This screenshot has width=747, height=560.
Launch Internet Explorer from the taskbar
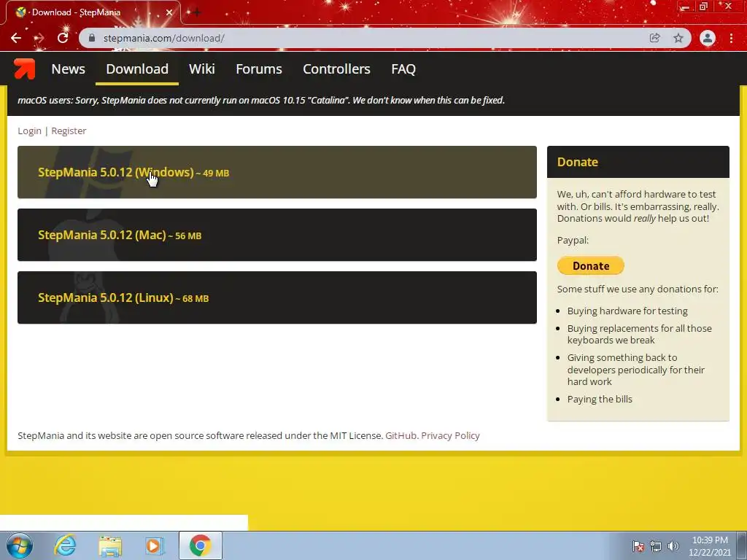point(65,545)
